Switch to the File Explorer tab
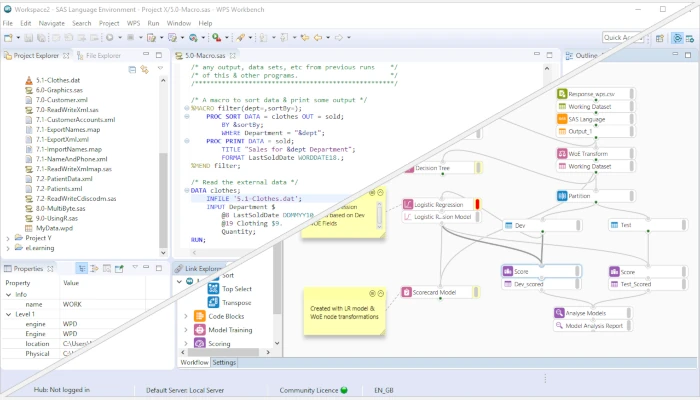This screenshot has width=700, height=400. [98, 56]
